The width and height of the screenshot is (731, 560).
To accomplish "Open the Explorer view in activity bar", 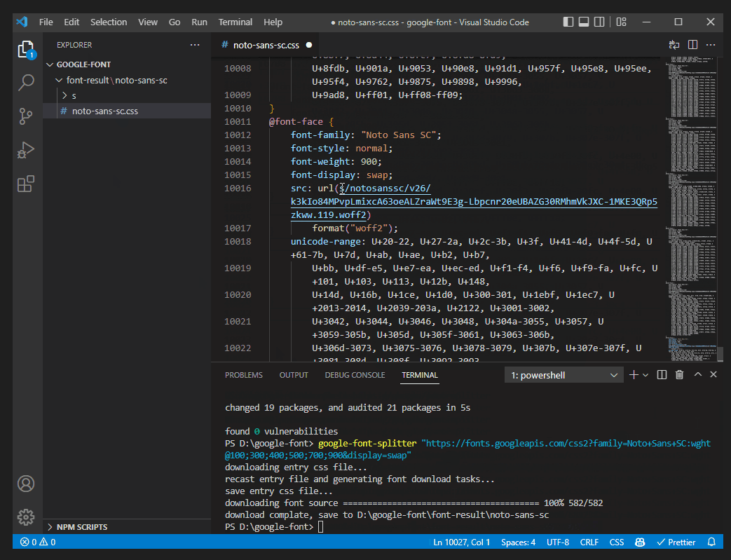I will pyautogui.click(x=26, y=50).
